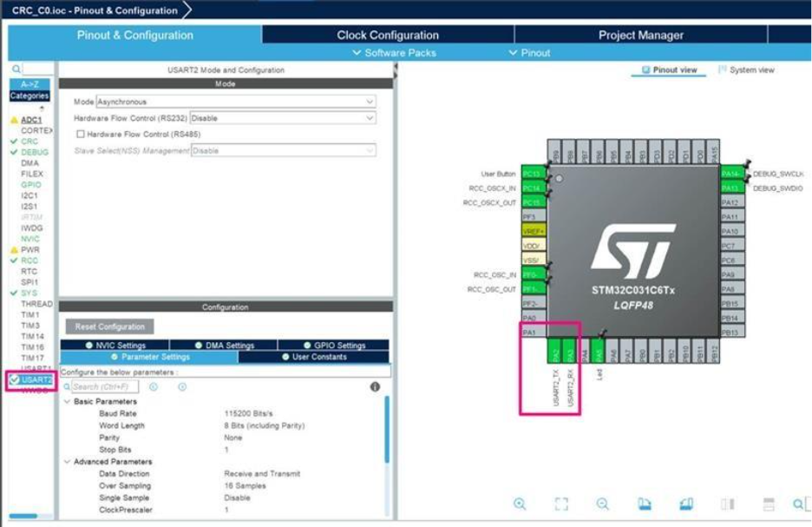Click the PC13 User Button pin
Image resolution: width=812 pixels, height=527 pixels.
click(534, 174)
